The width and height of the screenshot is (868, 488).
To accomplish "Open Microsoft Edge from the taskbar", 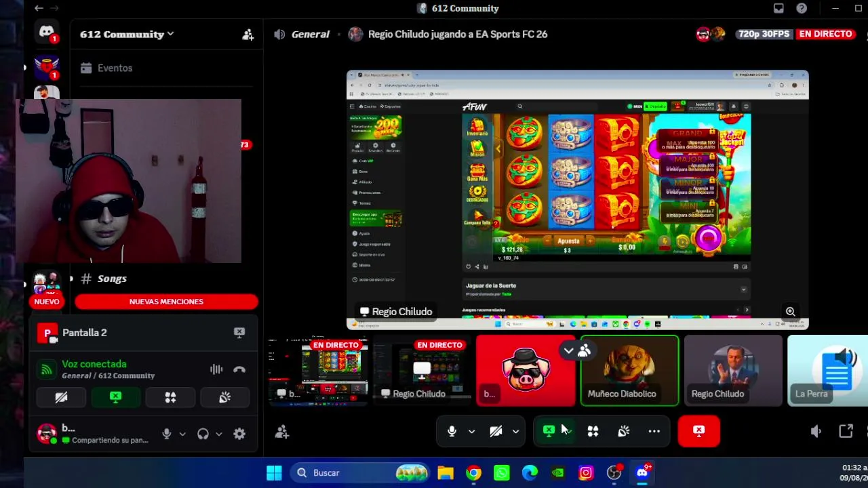I will [x=530, y=473].
